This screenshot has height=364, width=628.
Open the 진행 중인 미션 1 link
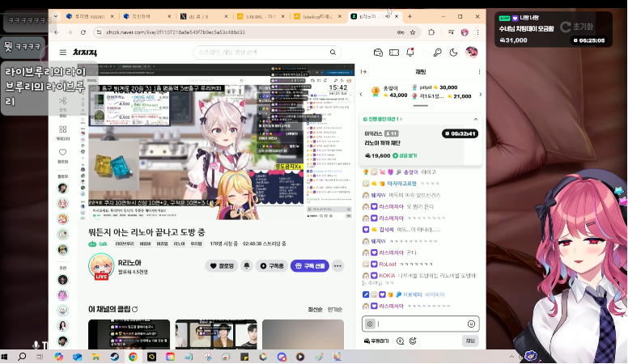coord(383,119)
